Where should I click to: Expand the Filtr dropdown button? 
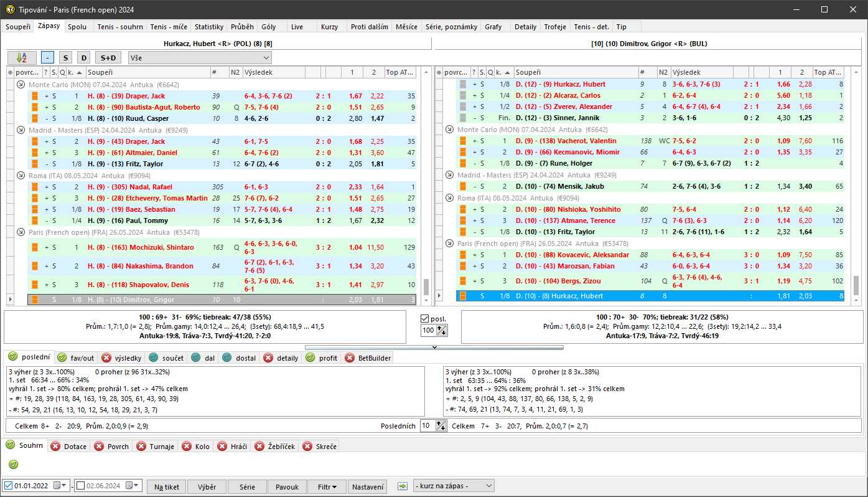click(327, 486)
